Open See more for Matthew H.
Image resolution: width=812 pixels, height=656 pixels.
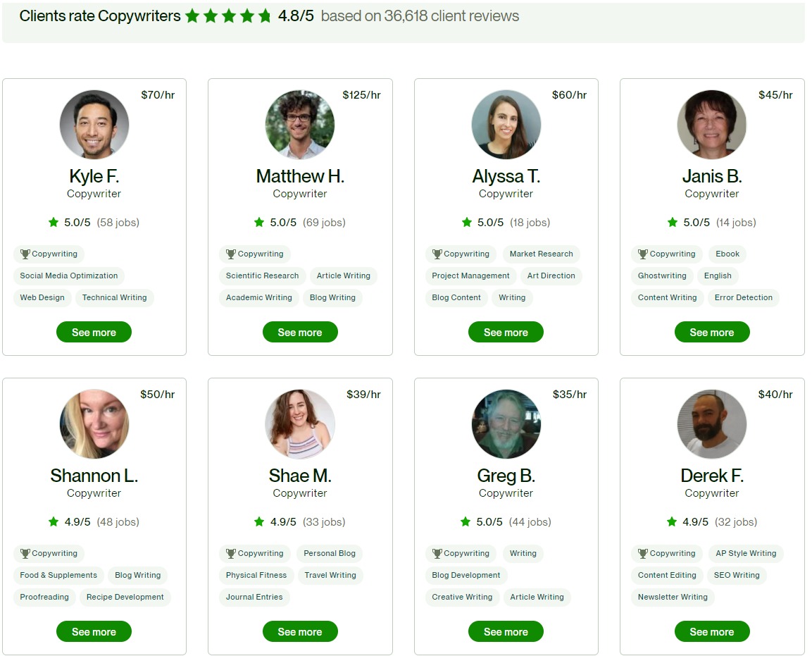[x=300, y=332]
